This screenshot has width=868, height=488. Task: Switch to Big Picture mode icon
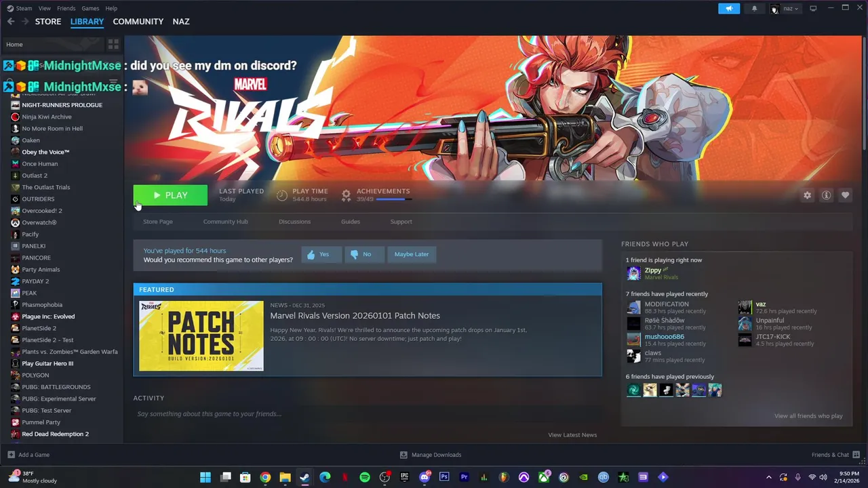[813, 8]
